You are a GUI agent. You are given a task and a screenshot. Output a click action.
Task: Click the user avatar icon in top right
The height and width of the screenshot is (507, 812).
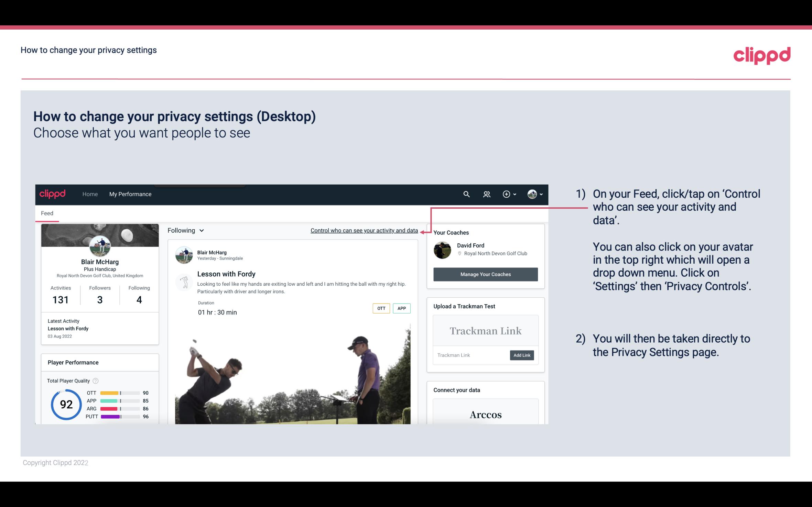532,194
